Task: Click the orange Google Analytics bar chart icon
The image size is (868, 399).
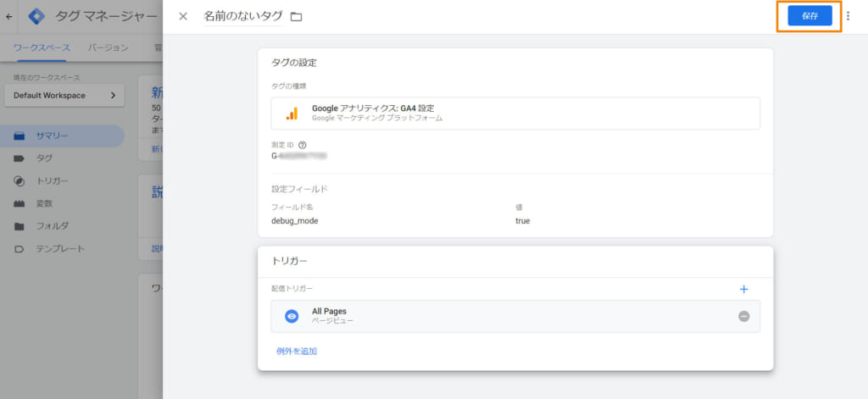Action: 292,114
